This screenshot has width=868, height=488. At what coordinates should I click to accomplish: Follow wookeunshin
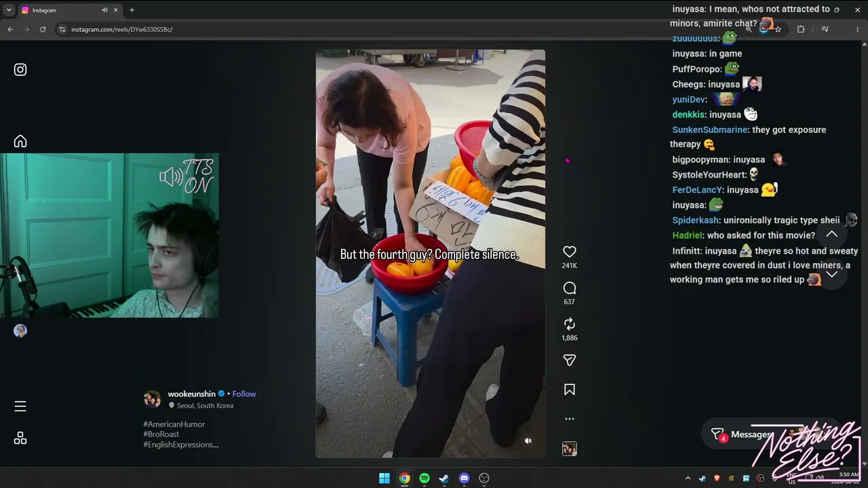tap(244, 394)
